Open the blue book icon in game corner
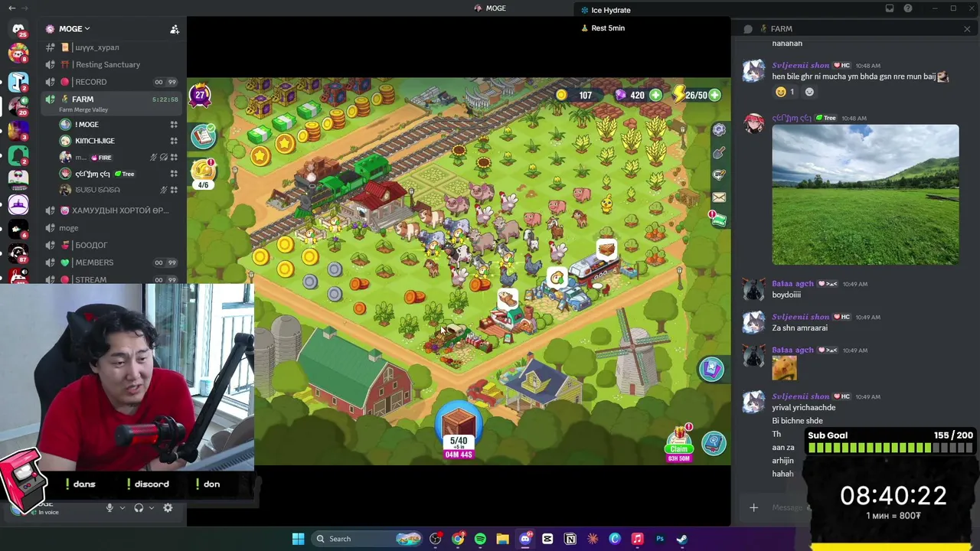Image resolution: width=980 pixels, height=551 pixels. (x=714, y=443)
